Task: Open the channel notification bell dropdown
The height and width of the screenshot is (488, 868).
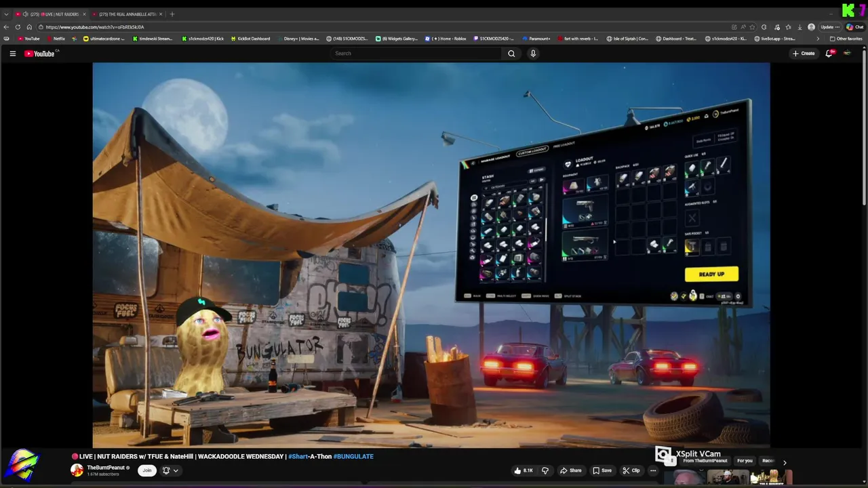Action: (x=170, y=470)
